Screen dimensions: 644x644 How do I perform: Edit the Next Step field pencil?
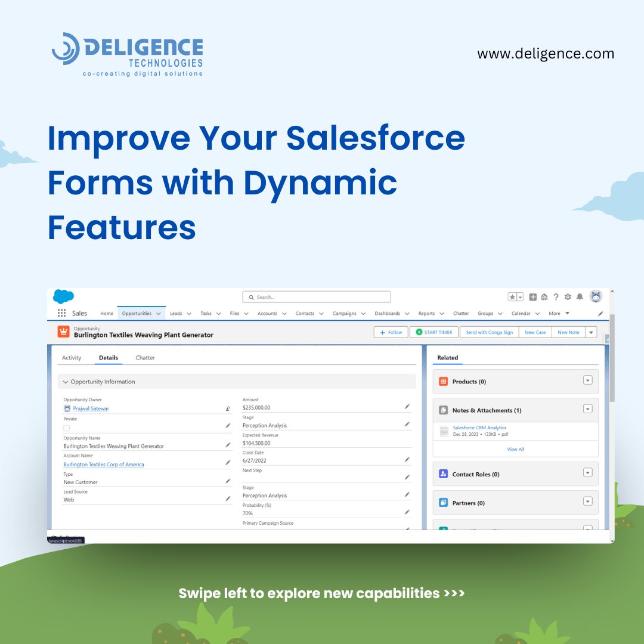point(407,477)
